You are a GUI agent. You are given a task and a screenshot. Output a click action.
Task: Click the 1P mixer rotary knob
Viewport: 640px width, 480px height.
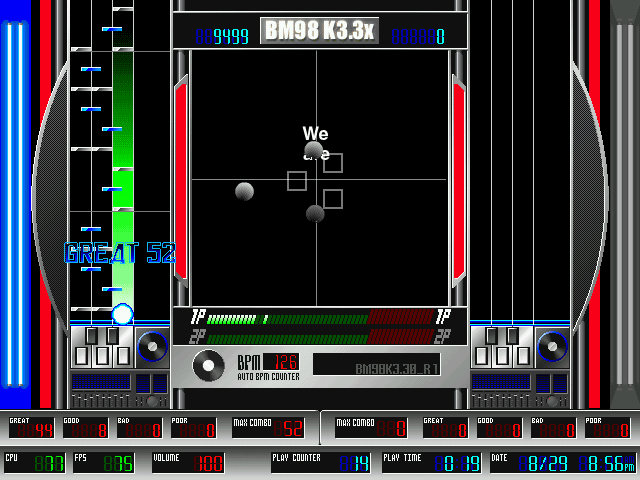(x=152, y=401)
